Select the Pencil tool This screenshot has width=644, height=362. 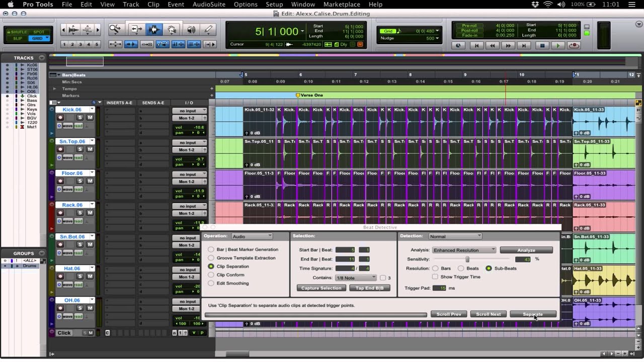(209, 30)
